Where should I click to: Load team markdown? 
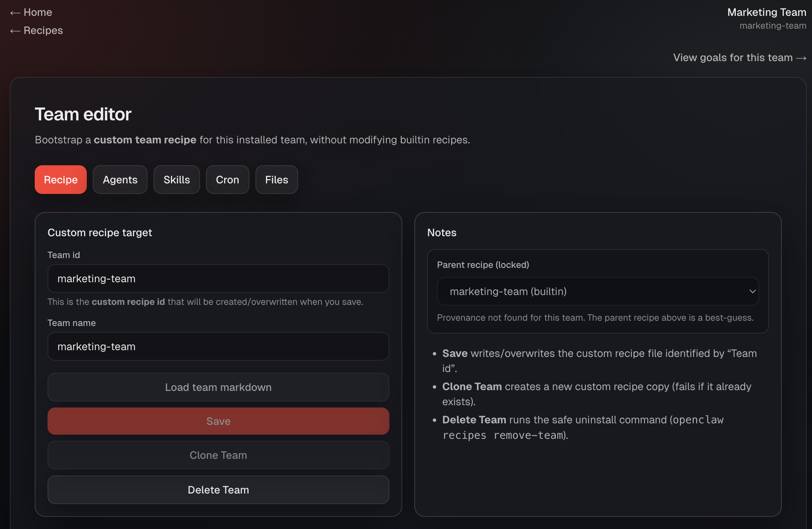coord(218,387)
